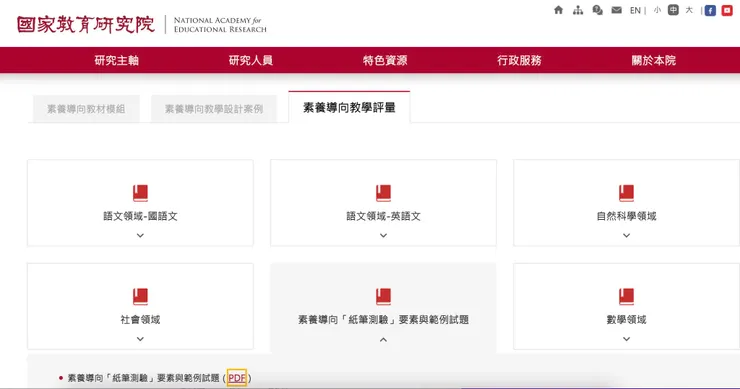Click book icon for 數學領域
The width and height of the screenshot is (740, 389).
click(x=626, y=296)
